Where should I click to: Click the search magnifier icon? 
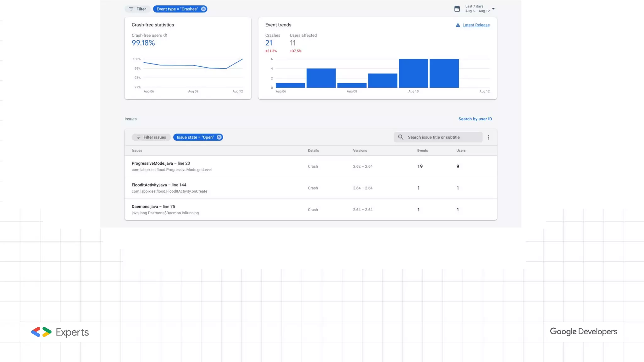pos(401,137)
